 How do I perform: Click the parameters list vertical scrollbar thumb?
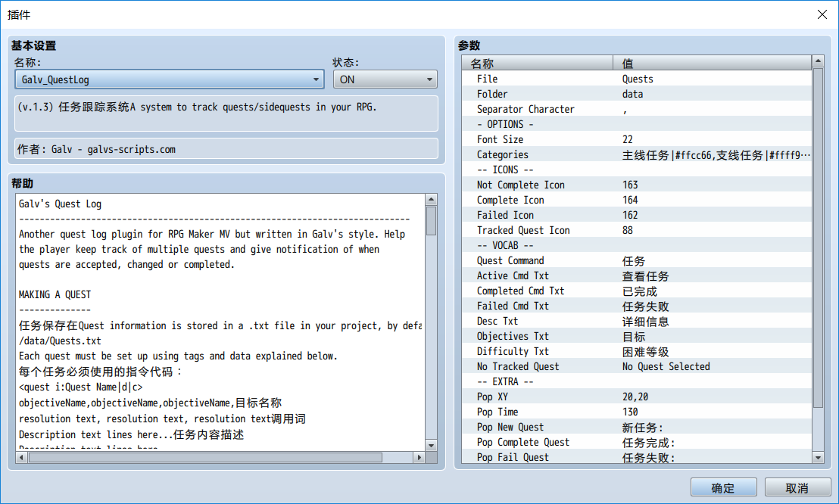point(818,238)
